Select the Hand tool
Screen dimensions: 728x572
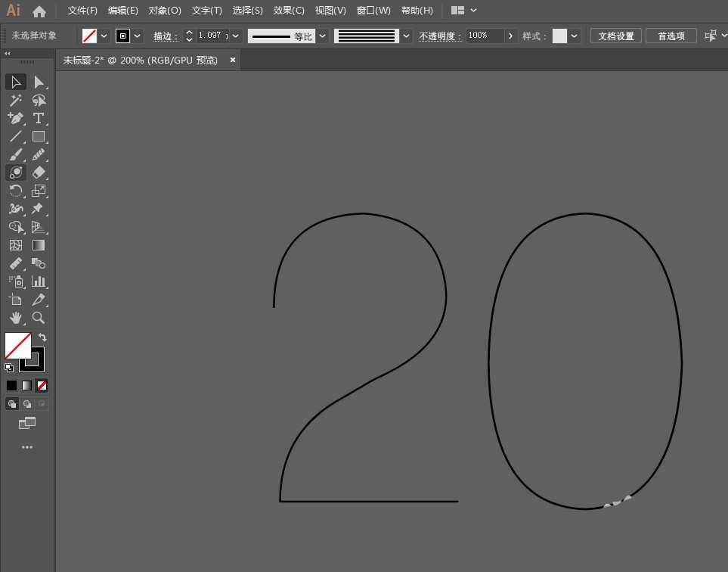(16, 318)
